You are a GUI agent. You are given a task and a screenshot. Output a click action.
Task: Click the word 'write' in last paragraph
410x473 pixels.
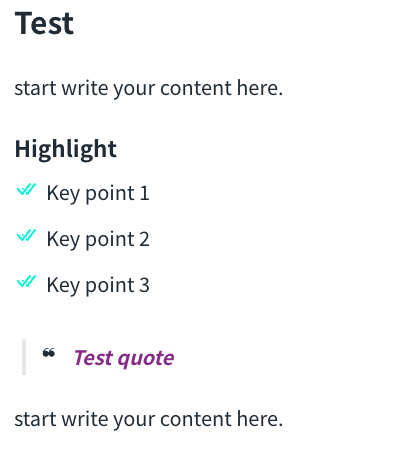coord(85,419)
